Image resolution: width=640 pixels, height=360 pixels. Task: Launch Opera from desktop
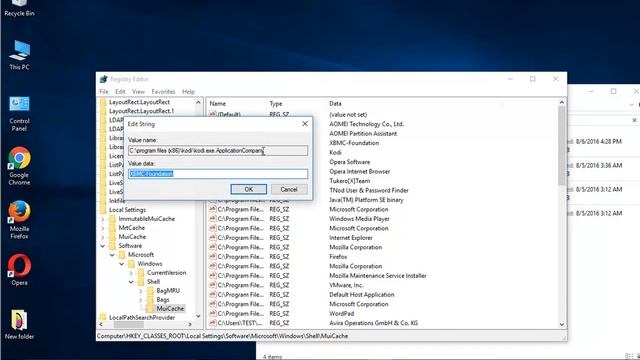coord(19,270)
